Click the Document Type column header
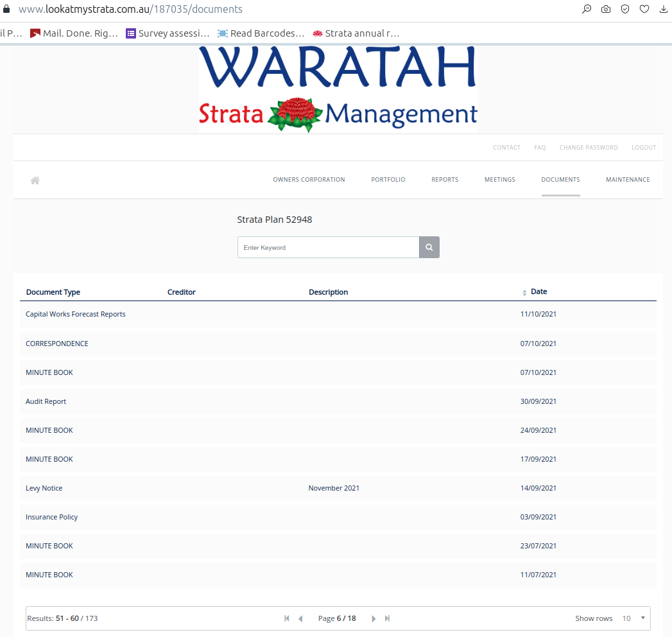 [x=53, y=292]
